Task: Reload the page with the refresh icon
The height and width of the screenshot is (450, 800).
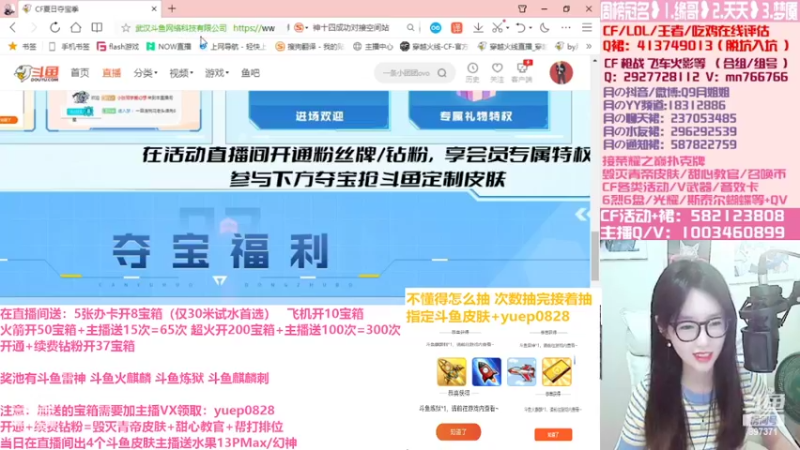Action: coord(55,28)
